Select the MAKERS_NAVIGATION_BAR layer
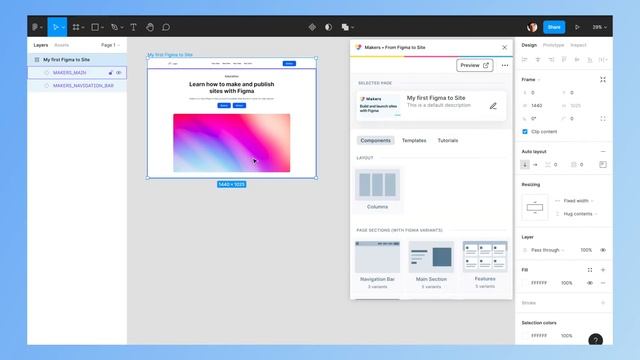Viewport: 640px width, 360px height. tap(77, 86)
